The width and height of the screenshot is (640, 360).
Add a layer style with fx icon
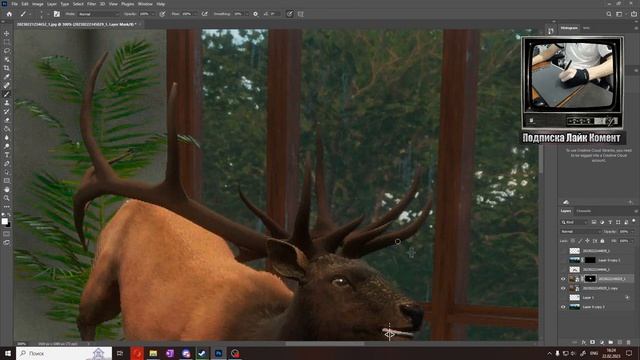point(584,342)
